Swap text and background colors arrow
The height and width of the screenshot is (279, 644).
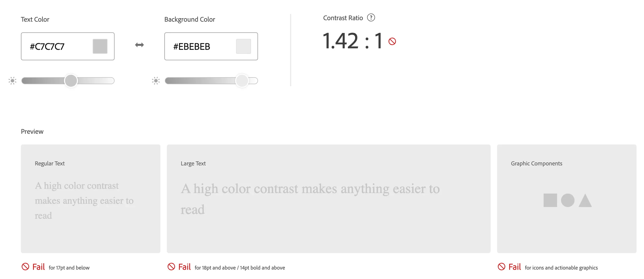pyautogui.click(x=139, y=45)
